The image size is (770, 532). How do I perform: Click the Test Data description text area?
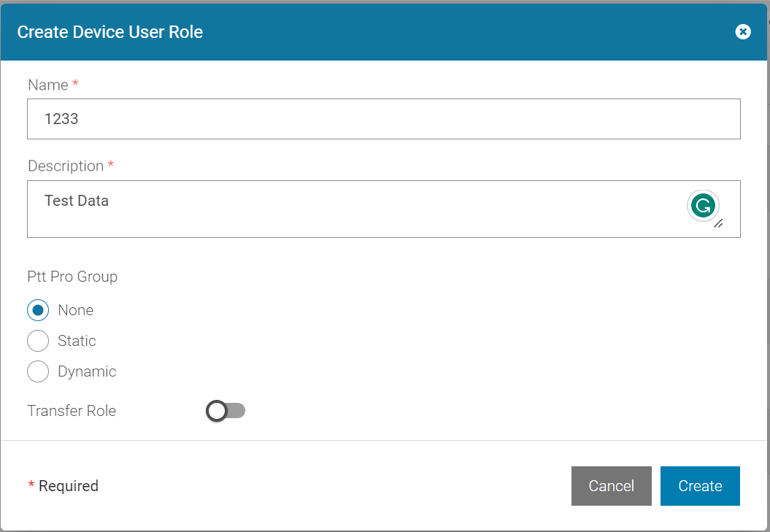(x=292, y=204)
